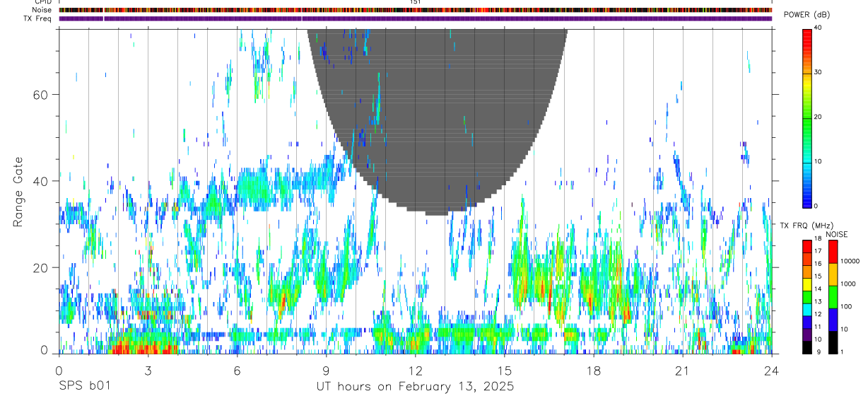
Task: Click the POWER (dB) legend title
Action: pyautogui.click(x=806, y=15)
